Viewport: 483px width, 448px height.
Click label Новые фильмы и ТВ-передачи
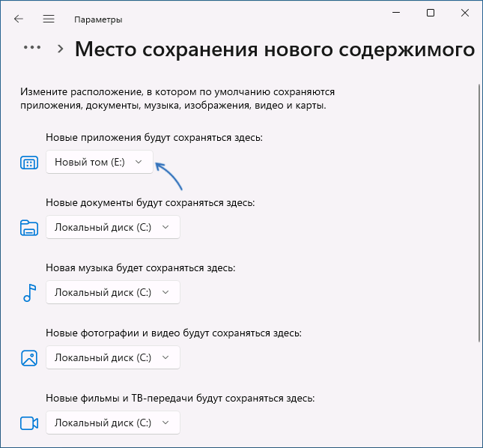180,399
